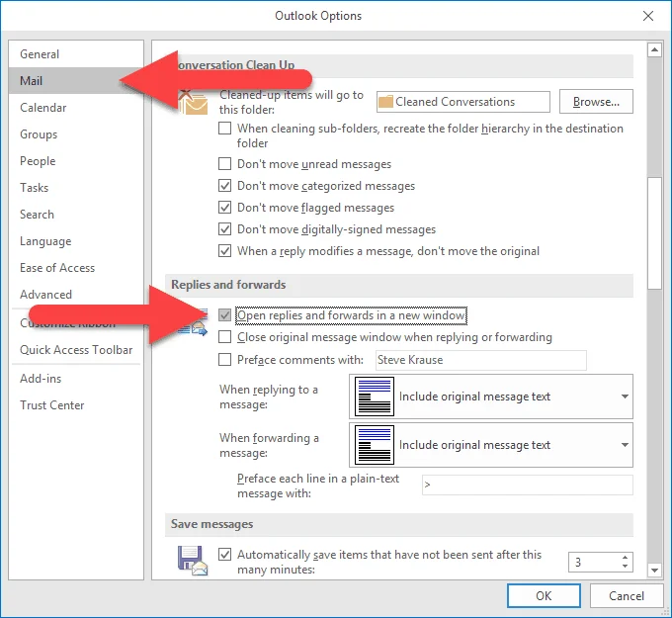Open Add-ins options category
Screen dimensions: 672x618
pyautogui.click(x=76, y=379)
